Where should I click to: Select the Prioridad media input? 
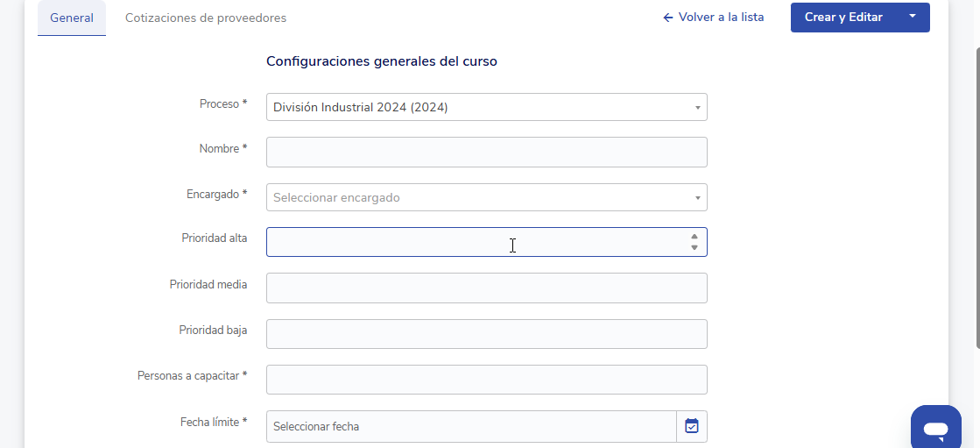486,288
